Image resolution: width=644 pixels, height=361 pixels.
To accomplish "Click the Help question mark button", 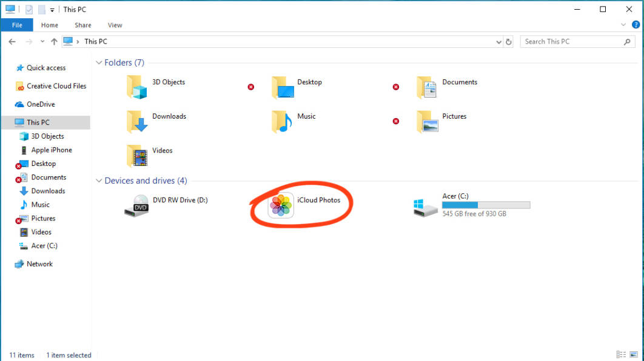I will point(636,25).
